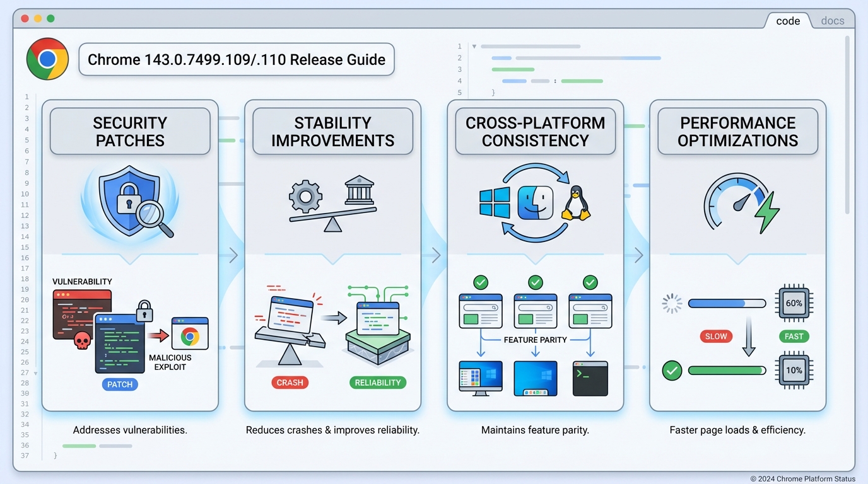Click the rightmost green checkmark above feature parity

tap(590, 282)
